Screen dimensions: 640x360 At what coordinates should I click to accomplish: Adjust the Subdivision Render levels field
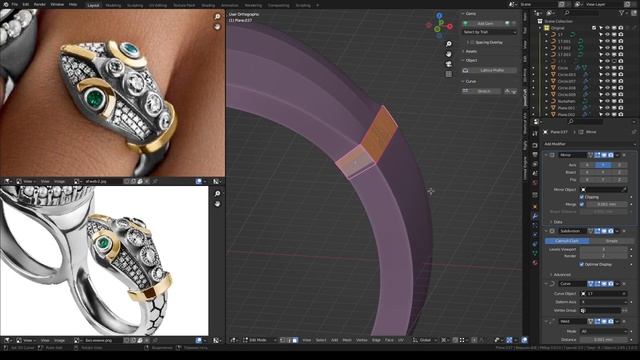(604, 256)
